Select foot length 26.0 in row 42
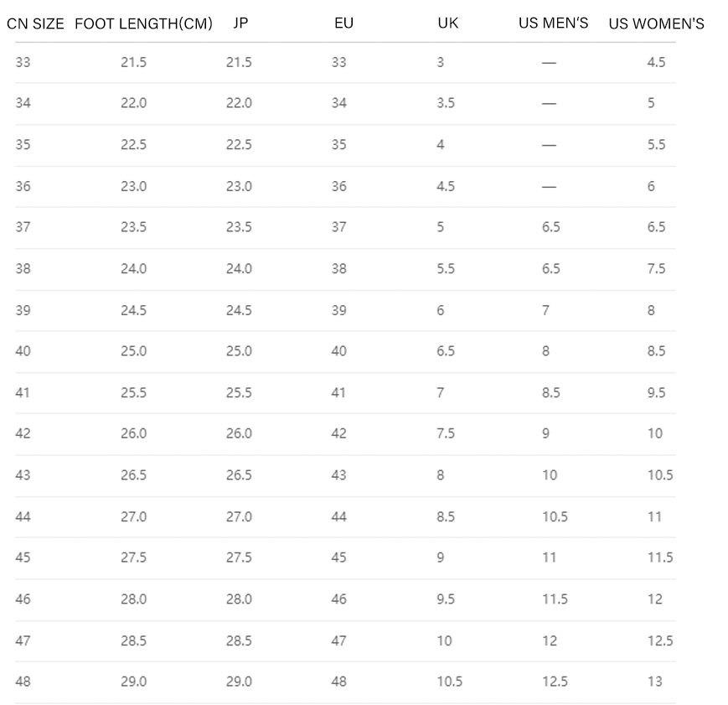The height and width of the screenshot is (705, 728). [134, 433]
